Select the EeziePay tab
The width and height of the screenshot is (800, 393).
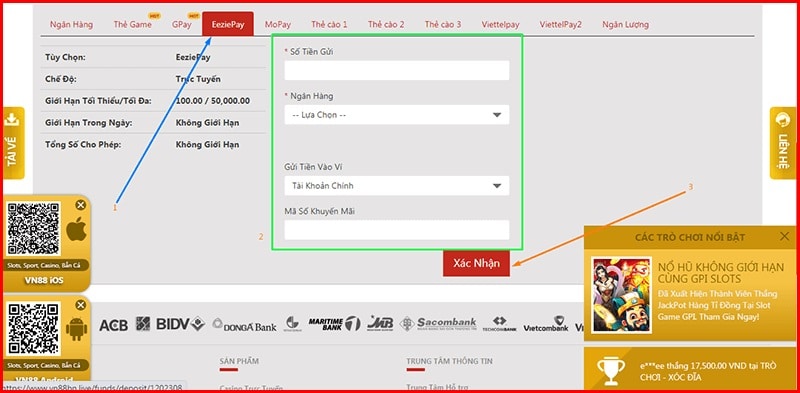pos(228,24)
